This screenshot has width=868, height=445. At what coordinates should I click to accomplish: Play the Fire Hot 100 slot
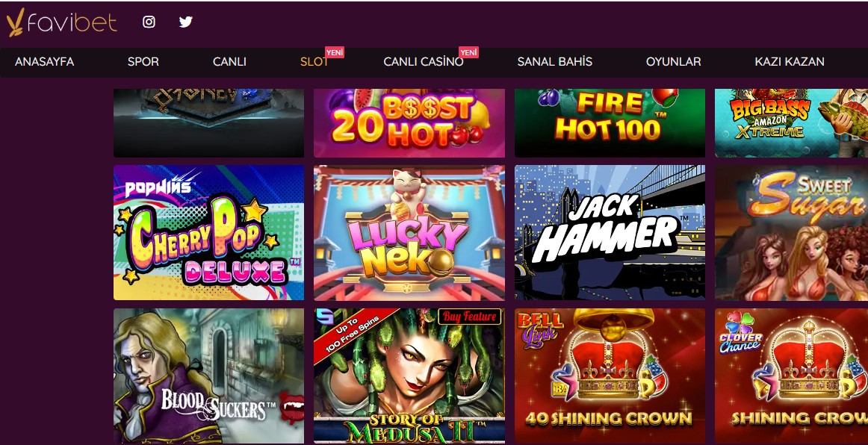coord(610,123)
